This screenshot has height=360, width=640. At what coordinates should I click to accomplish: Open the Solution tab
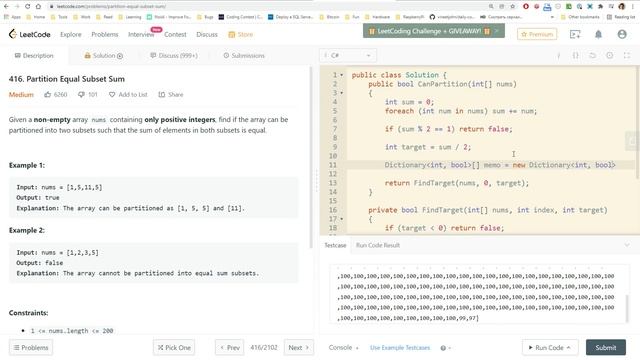[104, 56]
